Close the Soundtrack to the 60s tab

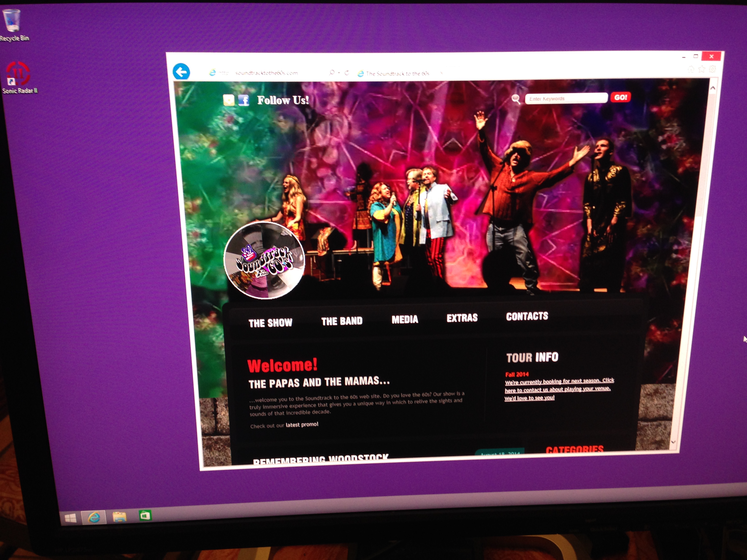point(441,73)
